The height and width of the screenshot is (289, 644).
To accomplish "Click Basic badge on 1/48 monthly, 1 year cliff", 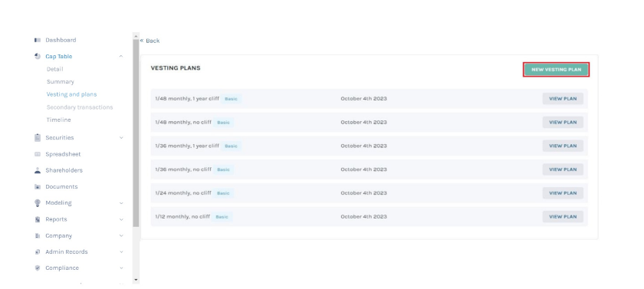I will 231,99.
